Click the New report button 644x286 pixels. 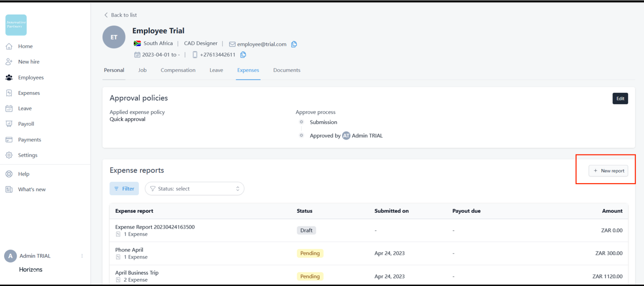click(x=608, y=171)
